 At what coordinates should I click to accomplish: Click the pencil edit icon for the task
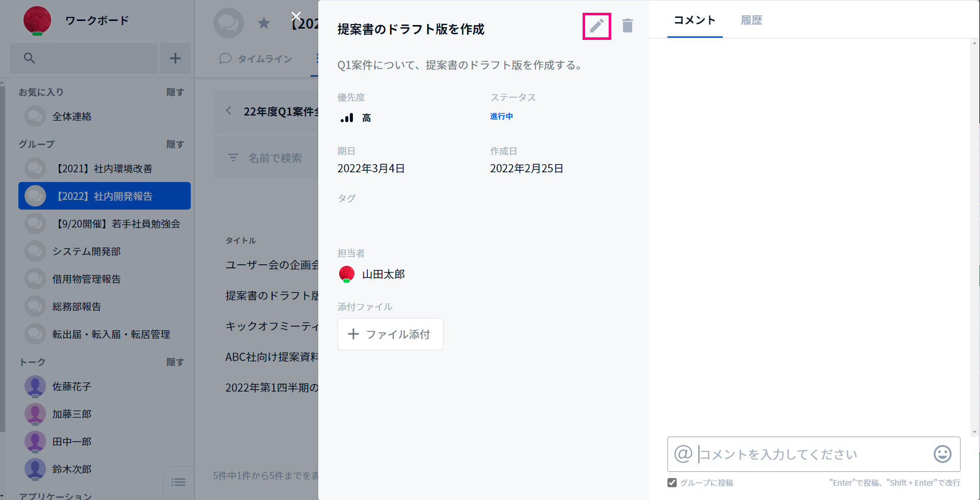click(597, 26)
